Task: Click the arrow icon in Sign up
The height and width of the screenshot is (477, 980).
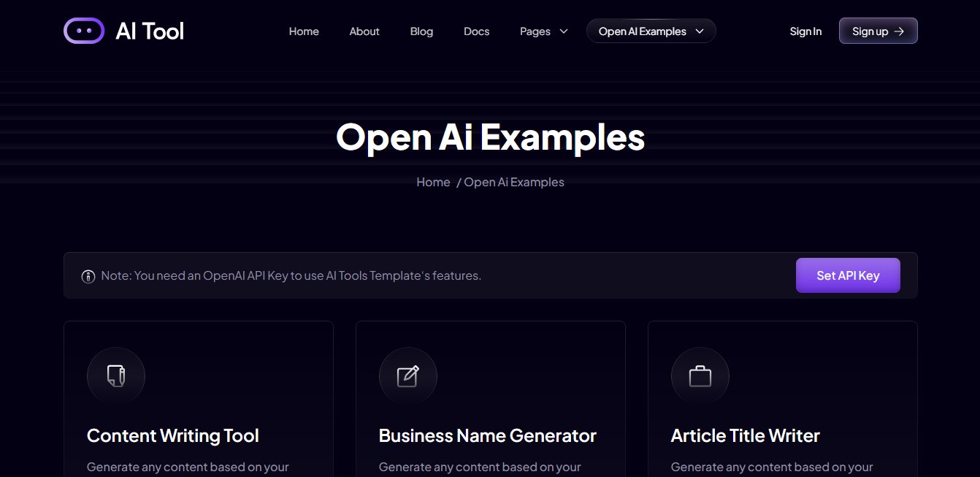Action: (899, 31)
